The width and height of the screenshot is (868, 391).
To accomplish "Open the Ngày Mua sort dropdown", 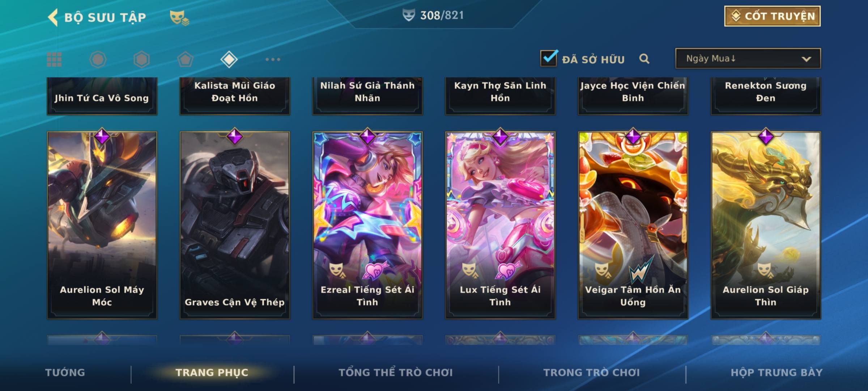I will click(748, 58).
